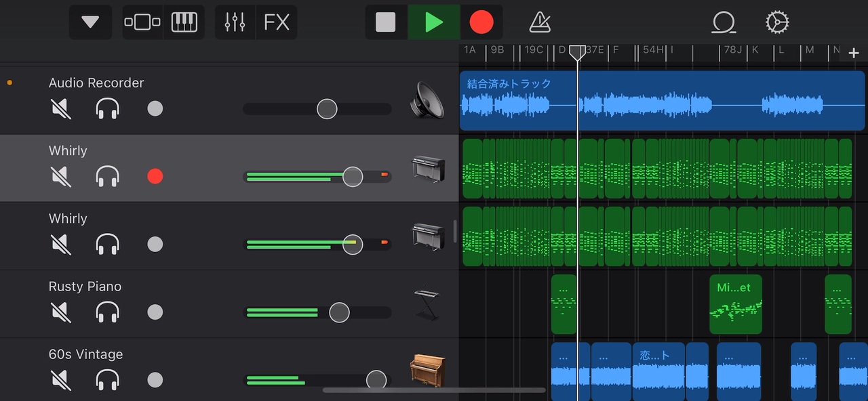Tap section marker 9B in ruler

(x=497, y=50)
